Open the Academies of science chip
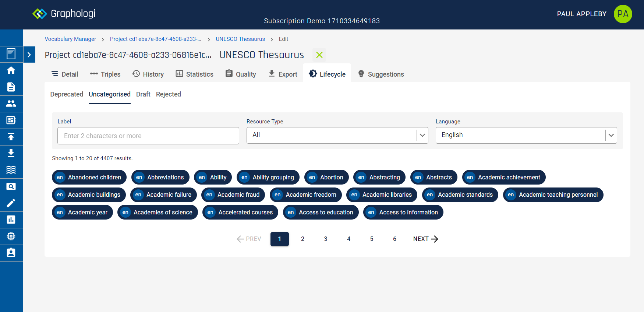644x312 pixels. 158,212
